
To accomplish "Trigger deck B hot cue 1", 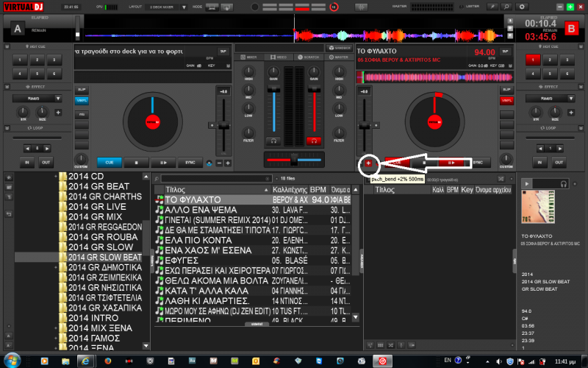I will [532, 60].
